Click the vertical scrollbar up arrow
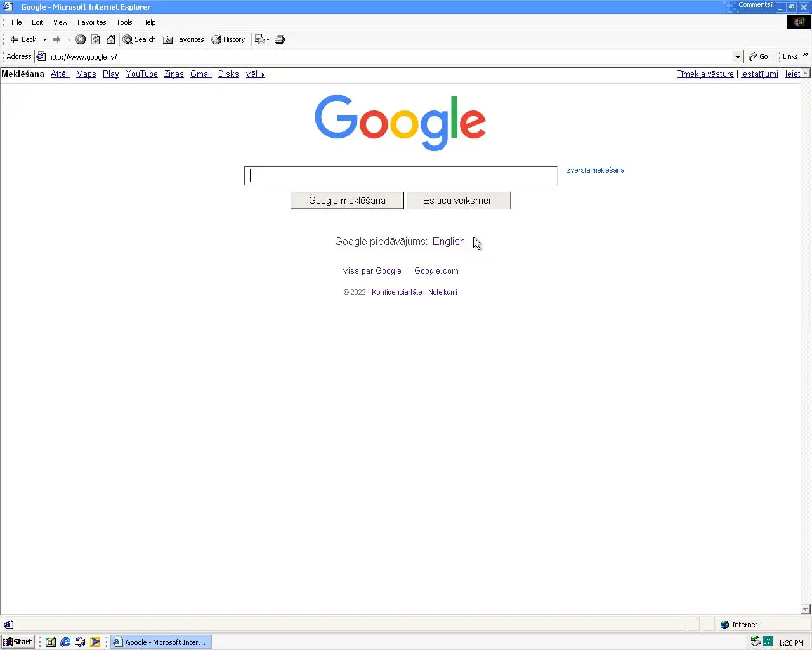This screenshot has height=650, width=812. (x=806, y=74)
